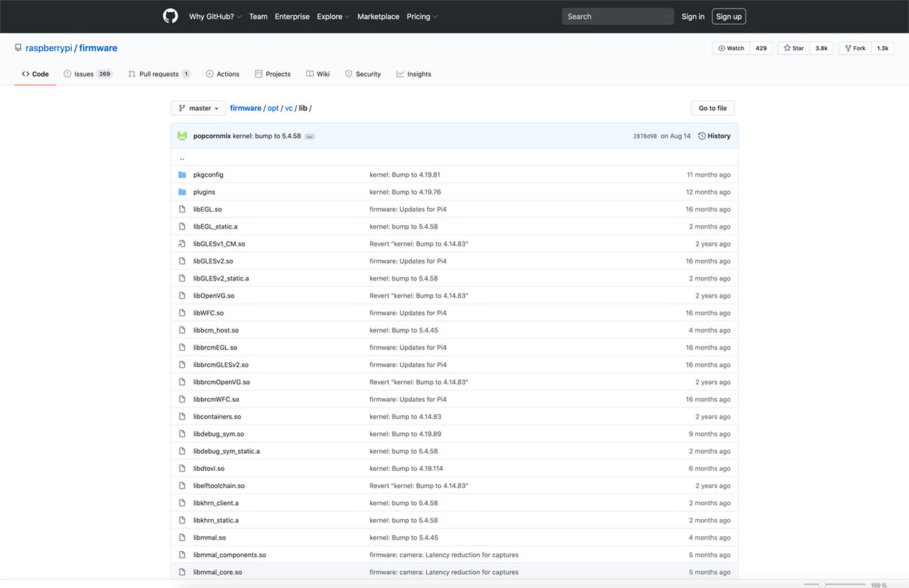Click the vc breadcrumb link
The width and height of the screenshot is (909, 588).
(x=288, y=108)
